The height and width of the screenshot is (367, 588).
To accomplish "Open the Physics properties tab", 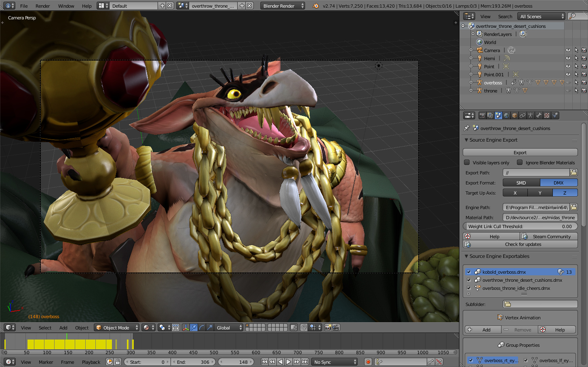I will (x=555, y=115).
